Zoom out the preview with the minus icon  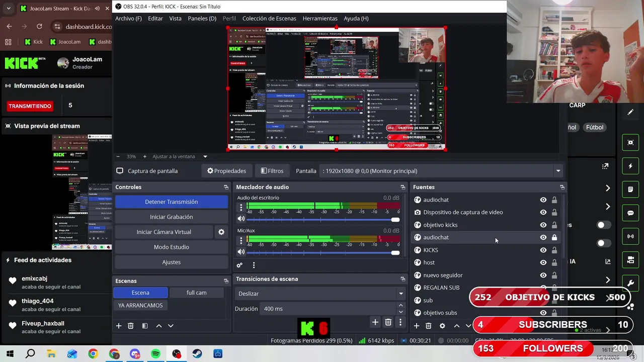118,156
